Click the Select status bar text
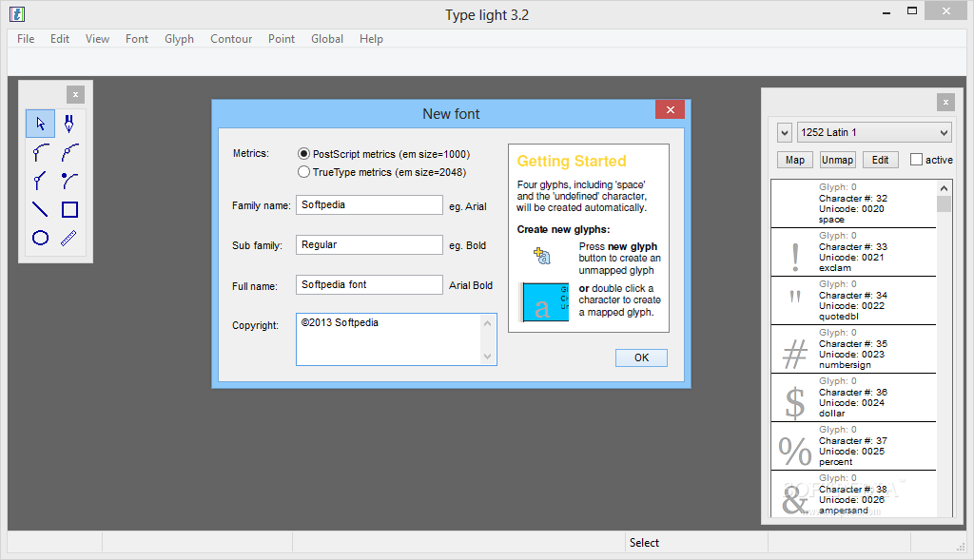Screen dimensions: 974x560 click(x=644, y=543)
